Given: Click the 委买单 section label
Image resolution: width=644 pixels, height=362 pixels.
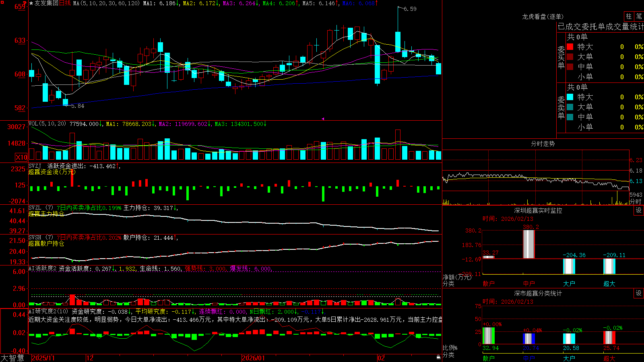Looking at the screenshot, I should pos(561,58).
